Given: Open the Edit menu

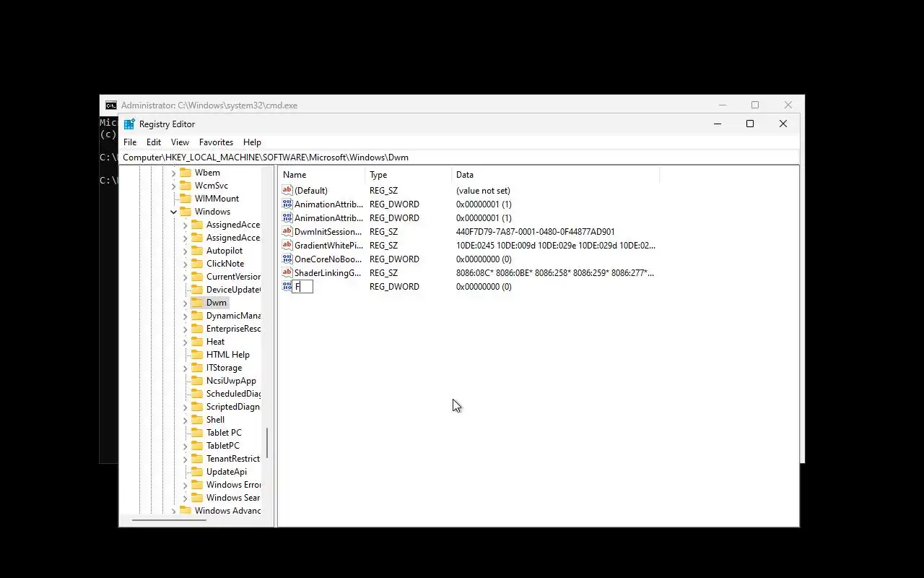Looking at the screenshot, I should [x=154, y=142].
